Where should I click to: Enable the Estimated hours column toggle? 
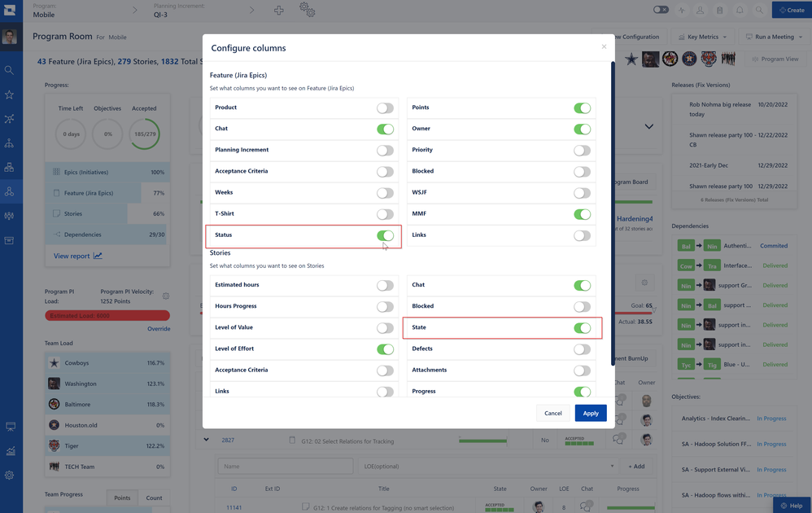385,285
